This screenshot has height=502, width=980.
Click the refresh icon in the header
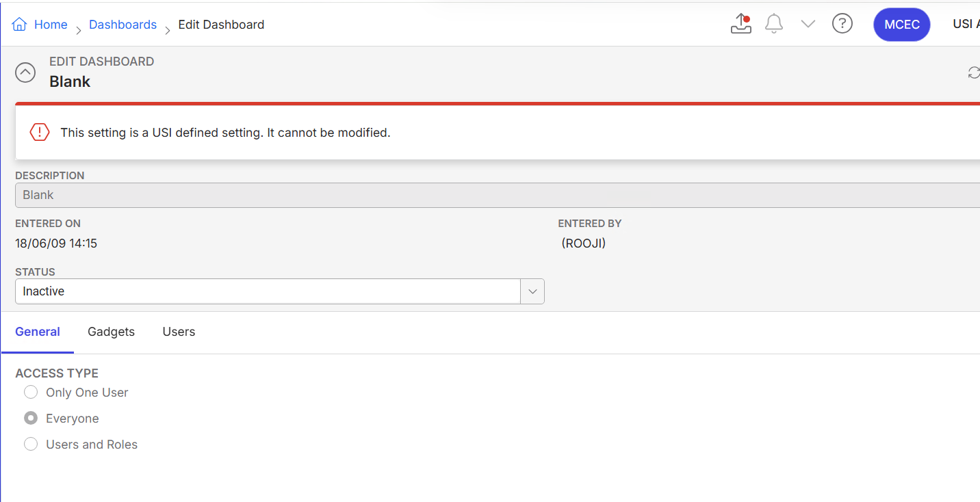tap(974, 72)
